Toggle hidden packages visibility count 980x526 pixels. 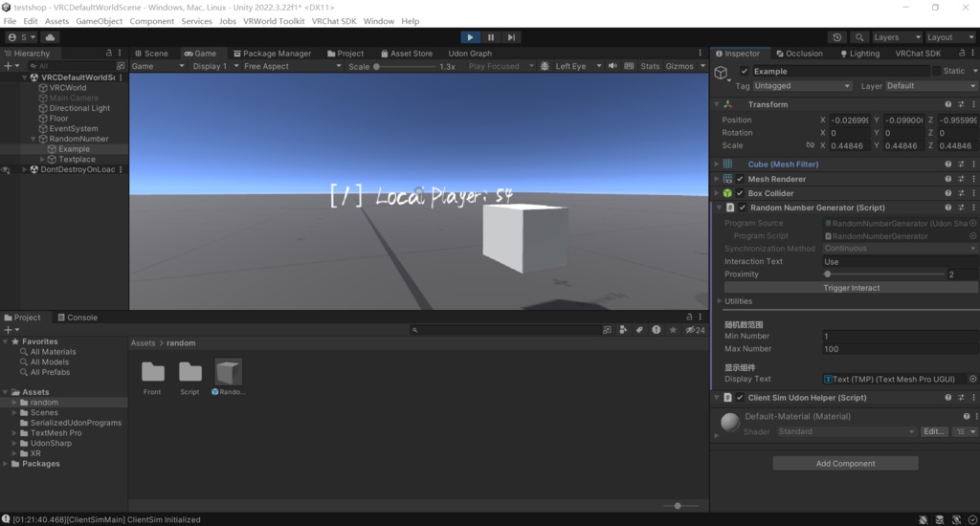[x=695, y=330]
